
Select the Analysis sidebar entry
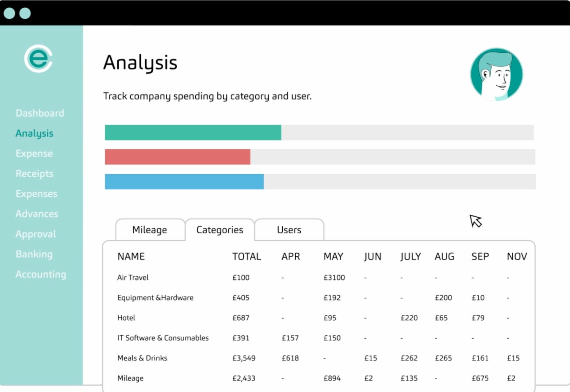(34, 133)
